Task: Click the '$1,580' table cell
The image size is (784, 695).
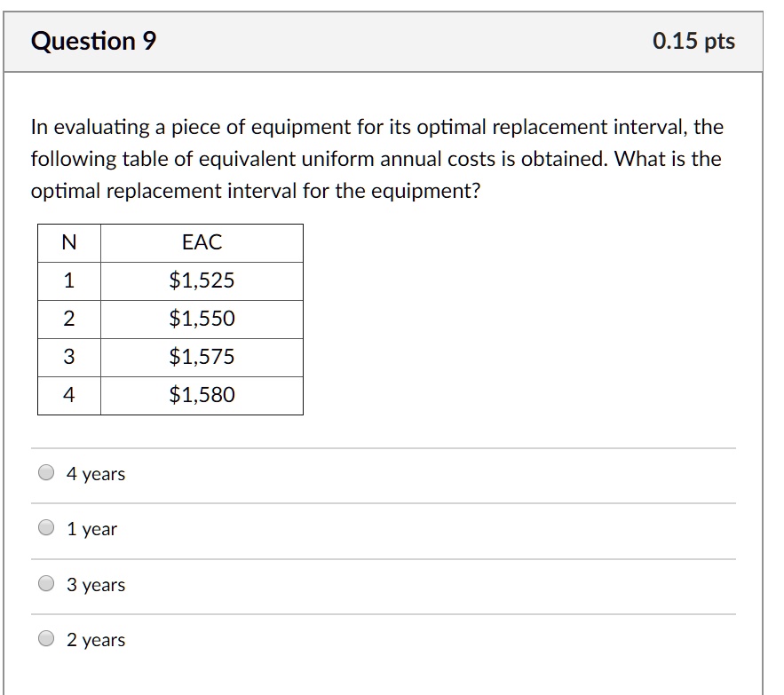Action: pos(202,395)
